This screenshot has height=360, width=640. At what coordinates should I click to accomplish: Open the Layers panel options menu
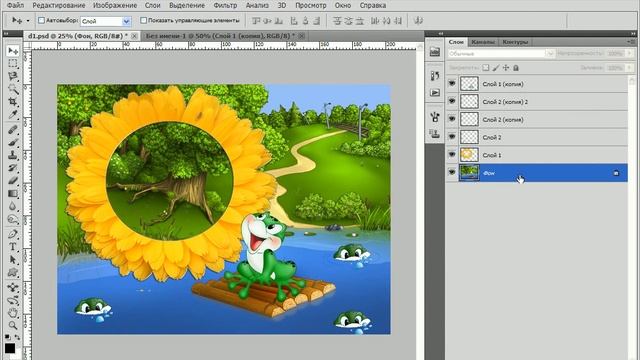tap(631, 42)
